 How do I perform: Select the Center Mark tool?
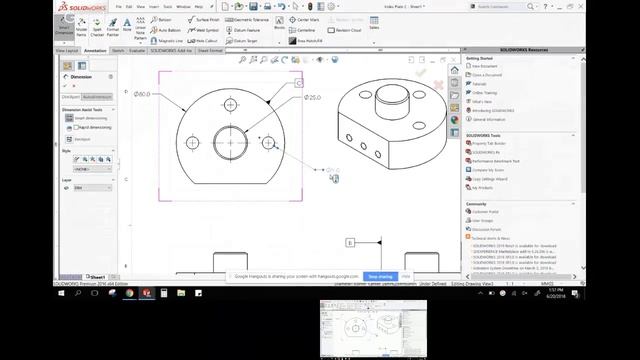click(x=304, y=20)
